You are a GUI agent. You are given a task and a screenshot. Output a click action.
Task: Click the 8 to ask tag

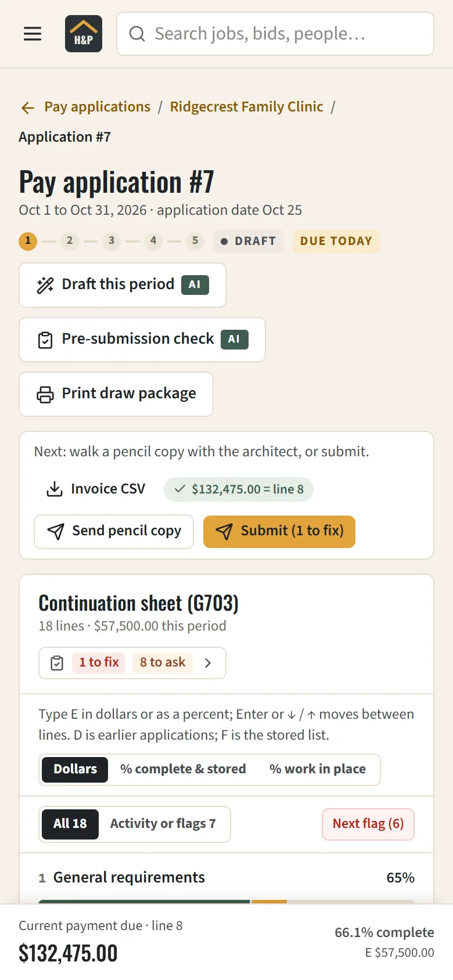point(163,662)
